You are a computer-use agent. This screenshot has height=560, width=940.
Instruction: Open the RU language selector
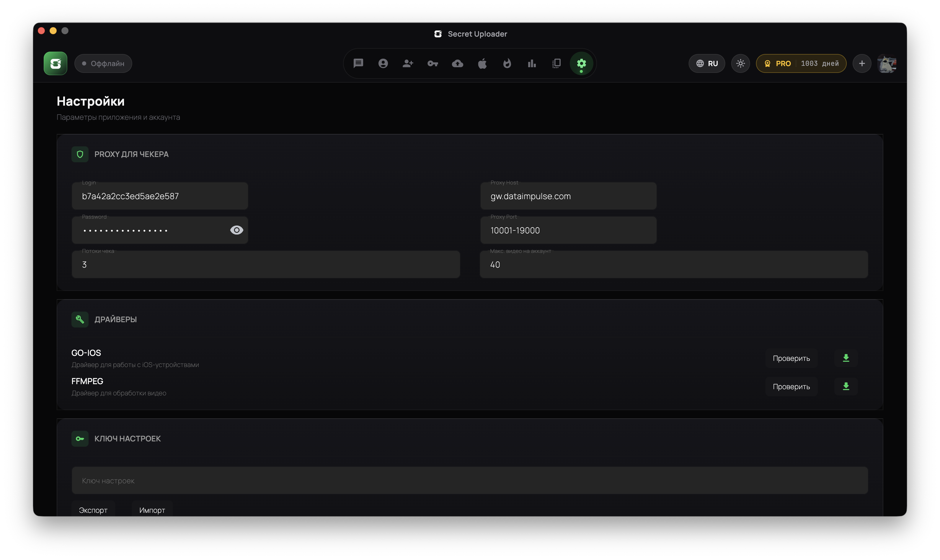[707, 63]
